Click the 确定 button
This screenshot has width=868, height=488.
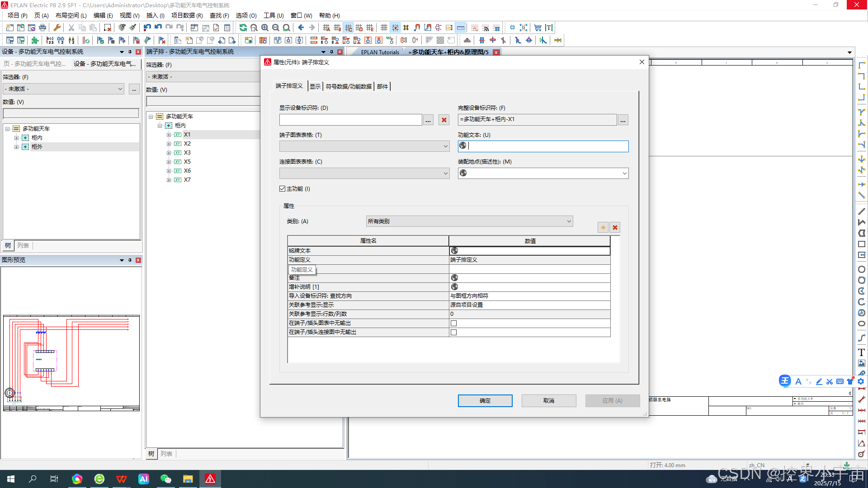pyautogui.click(x=485, y=401)
